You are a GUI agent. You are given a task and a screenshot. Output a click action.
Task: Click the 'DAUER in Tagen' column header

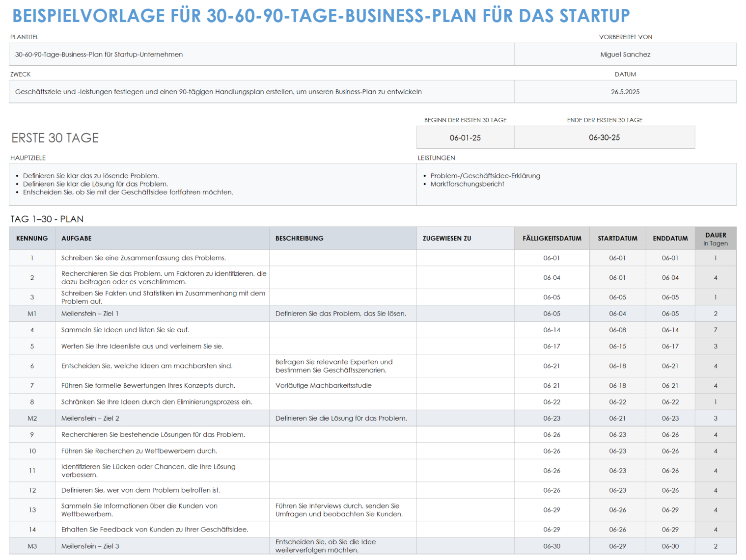click(x=716, y=239)
